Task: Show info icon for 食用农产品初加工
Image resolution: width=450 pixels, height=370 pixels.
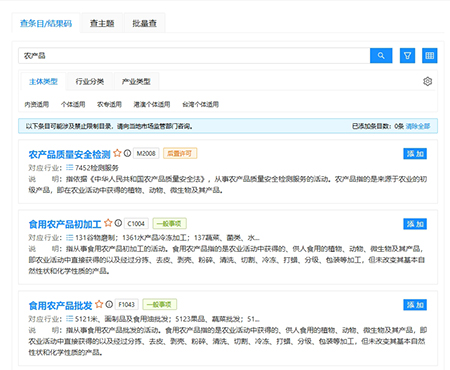Action: click(118, 223)
